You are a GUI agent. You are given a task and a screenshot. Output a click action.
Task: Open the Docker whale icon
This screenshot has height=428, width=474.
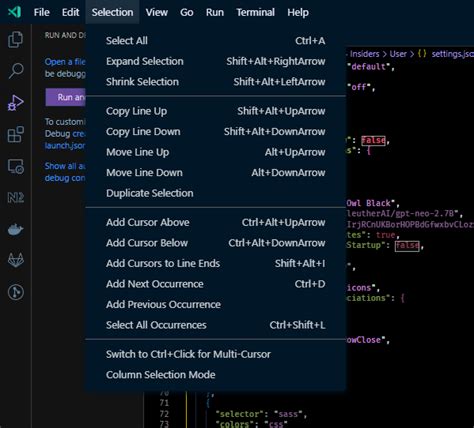point(15,229)
